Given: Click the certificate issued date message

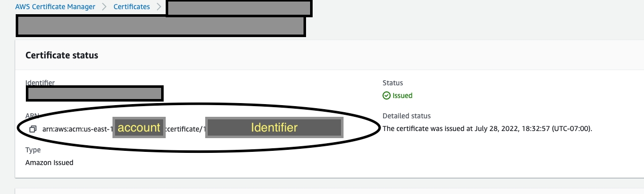Looking at the screenshot, I should click(x=487, y=129).
